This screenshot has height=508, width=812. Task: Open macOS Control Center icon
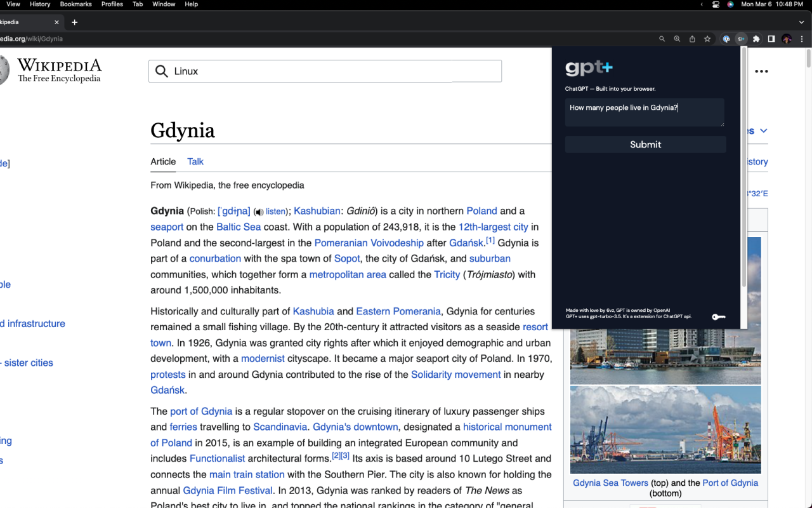tap(716, 4)
